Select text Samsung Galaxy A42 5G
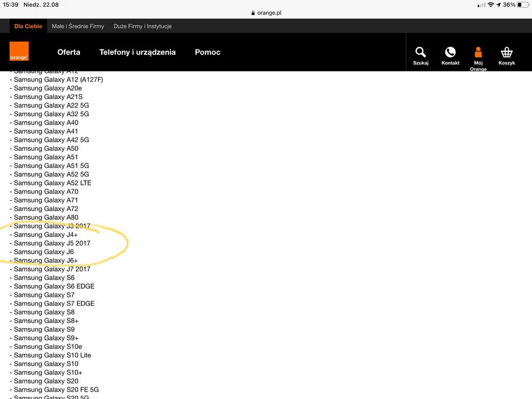Screen dimensions: 532x399 pos(52,140)
